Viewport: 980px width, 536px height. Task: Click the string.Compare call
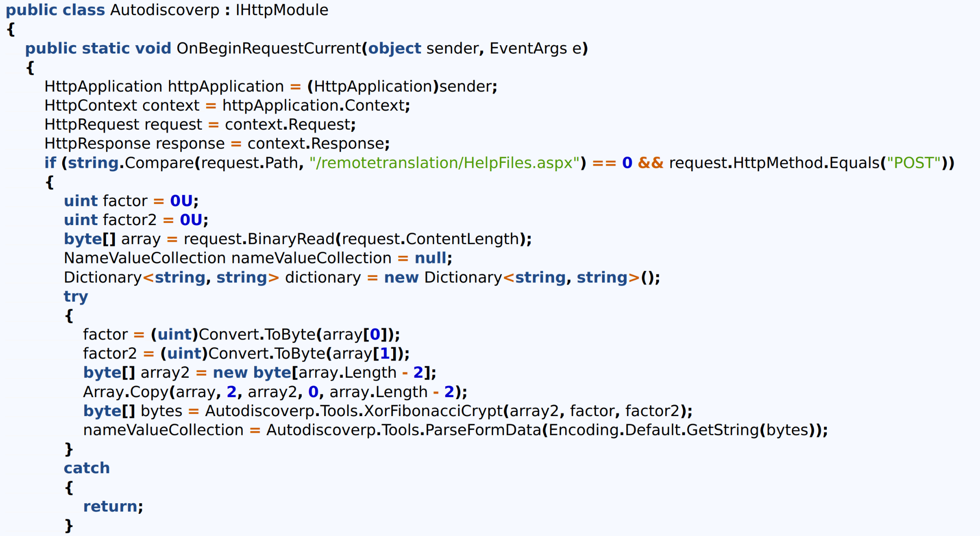(131, 163)
